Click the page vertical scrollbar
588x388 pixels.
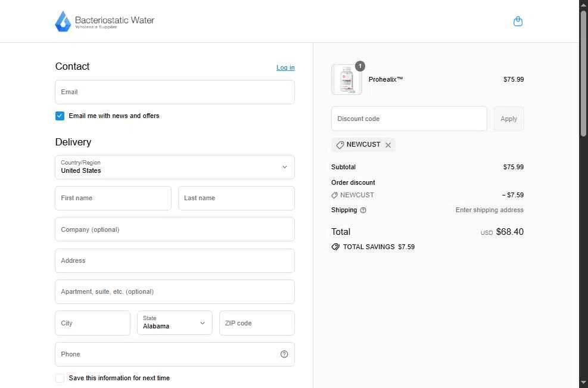click(583, 73)
